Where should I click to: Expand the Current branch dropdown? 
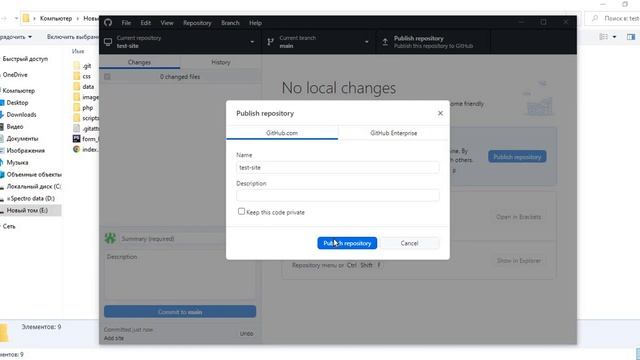point(318,42)
